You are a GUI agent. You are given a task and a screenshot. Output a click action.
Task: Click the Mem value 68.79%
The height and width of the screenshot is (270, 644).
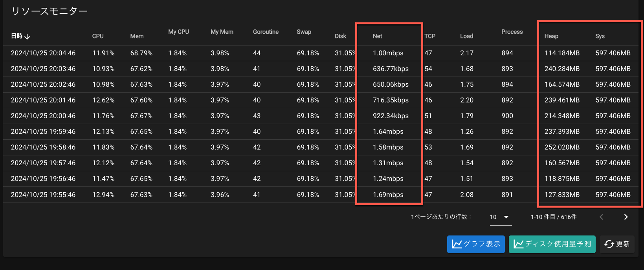coord(141,53)
